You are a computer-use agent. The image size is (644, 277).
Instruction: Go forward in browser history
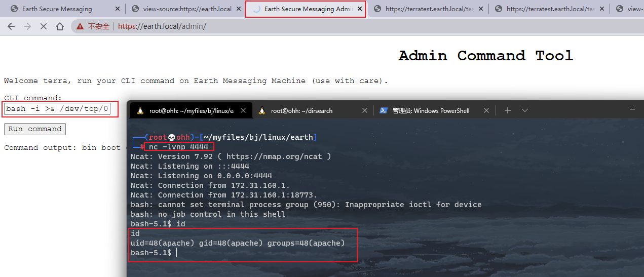[x=27, y=26]
